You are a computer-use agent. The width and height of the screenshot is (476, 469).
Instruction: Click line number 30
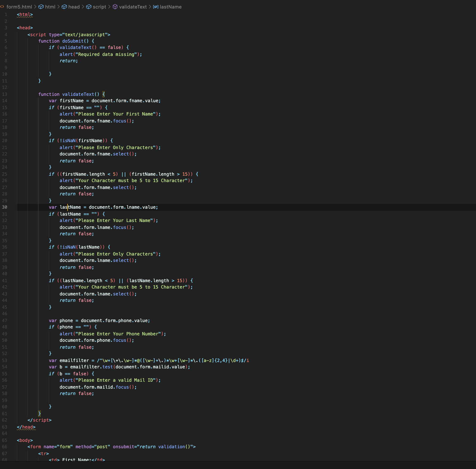(5, 207)
